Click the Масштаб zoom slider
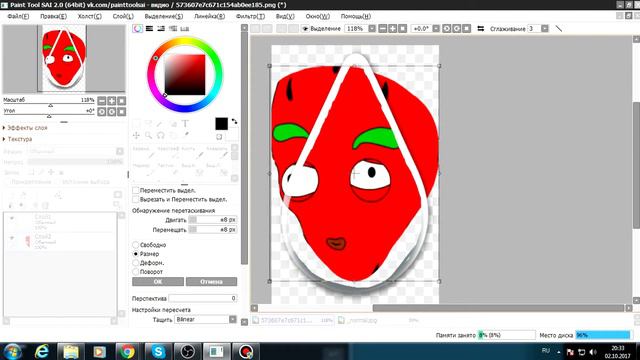This screenshot has height=360, width=640. (x=49, y=105)
